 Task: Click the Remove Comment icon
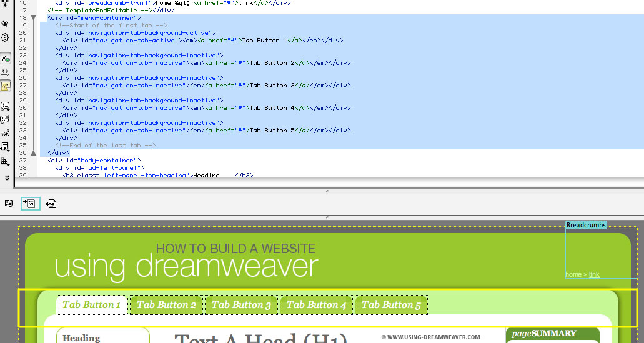(6, 119)
